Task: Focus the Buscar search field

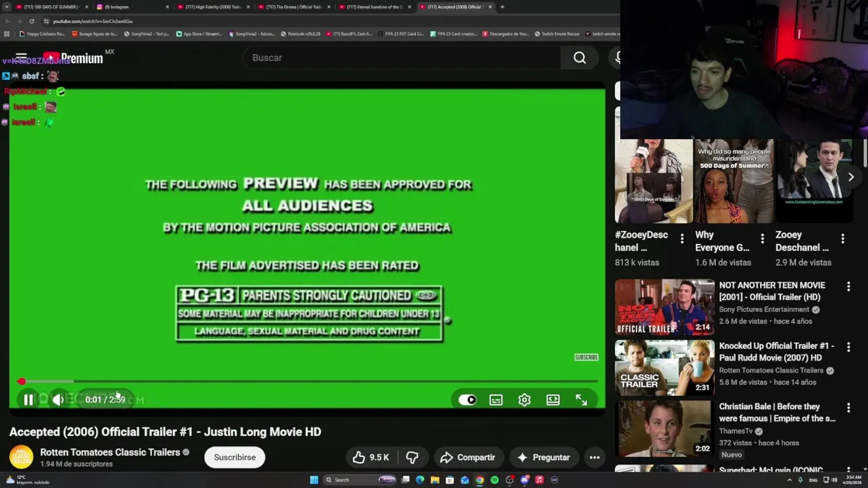Action: tap(401, 58)
